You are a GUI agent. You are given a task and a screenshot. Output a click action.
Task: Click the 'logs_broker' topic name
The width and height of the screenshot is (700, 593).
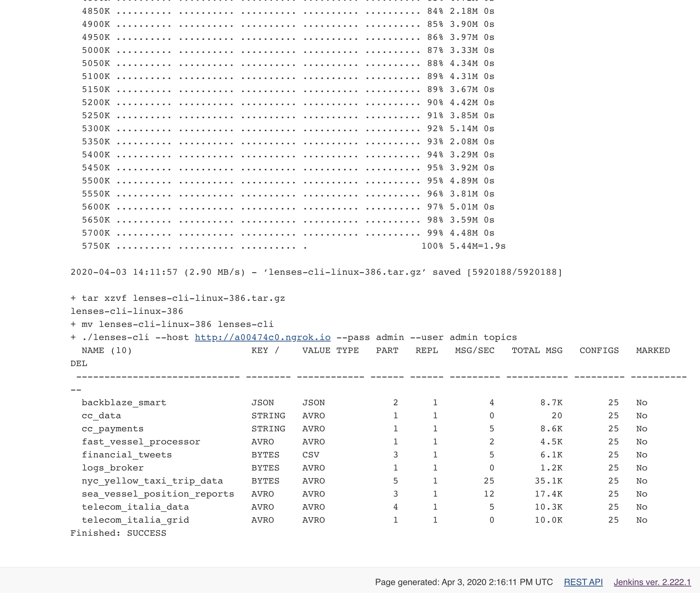pos(112,468)
